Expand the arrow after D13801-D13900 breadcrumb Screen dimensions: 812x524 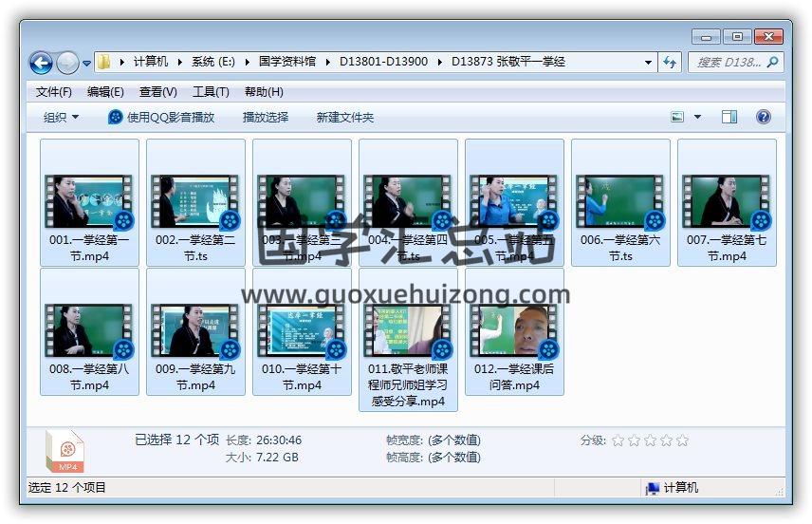click(439, 63)
